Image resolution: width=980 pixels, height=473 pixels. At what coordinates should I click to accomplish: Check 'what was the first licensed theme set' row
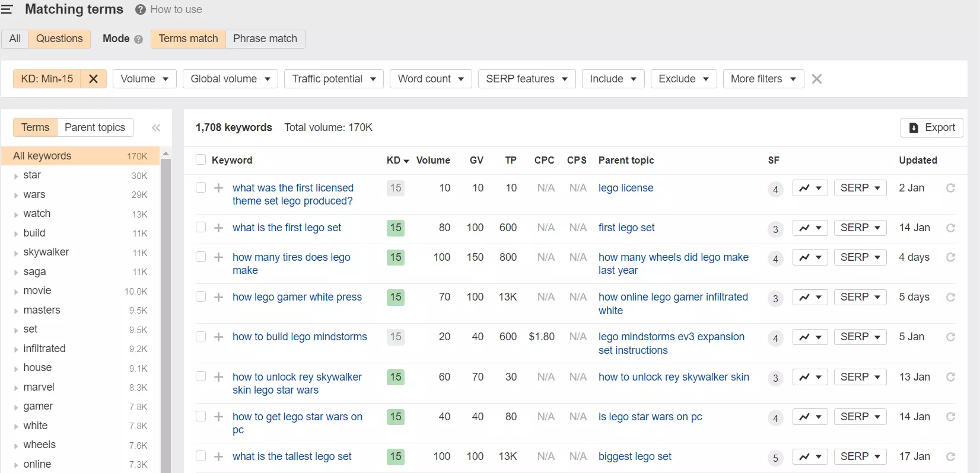coord(201,187)
